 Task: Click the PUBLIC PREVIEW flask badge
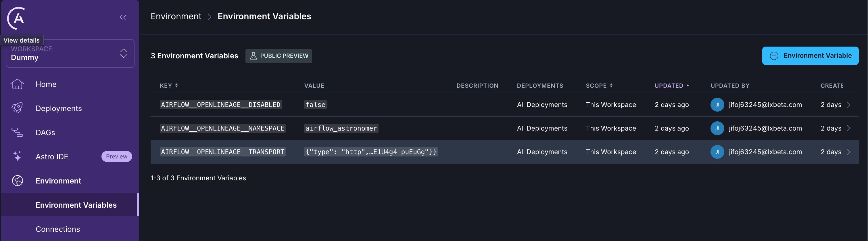[x=279, y=56]
